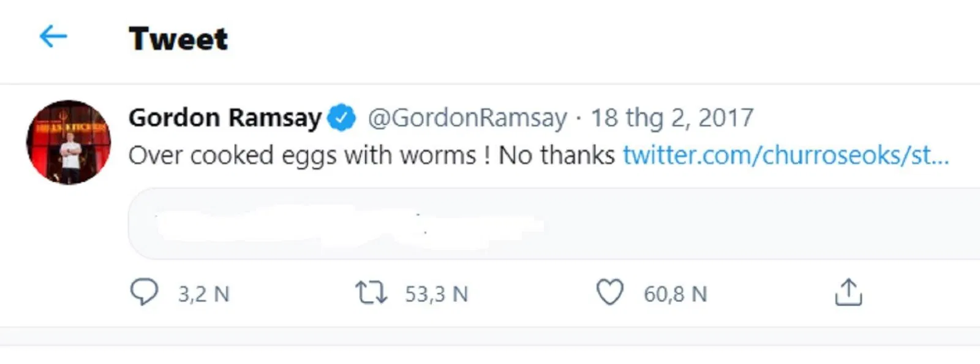980x364 pixels.
Task: Click the @GordonRamsay handle
Action: point(467,118)
